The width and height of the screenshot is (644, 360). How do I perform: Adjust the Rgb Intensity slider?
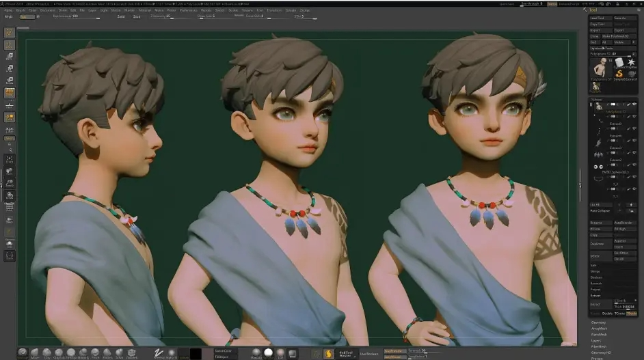coord(76,16)
